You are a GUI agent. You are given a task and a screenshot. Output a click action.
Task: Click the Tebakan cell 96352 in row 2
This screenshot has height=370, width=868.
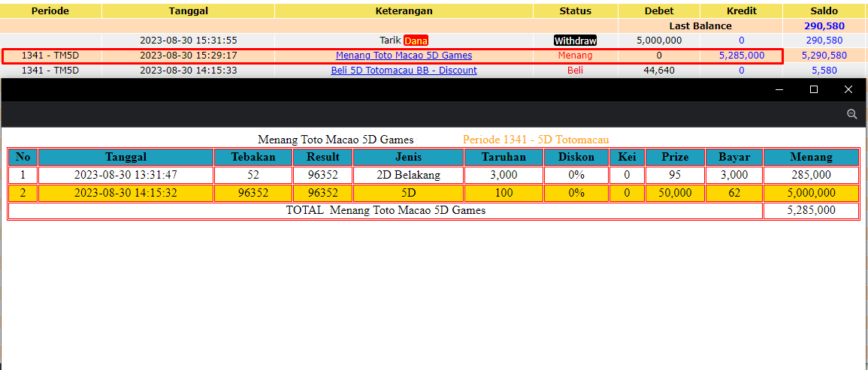pyautogui.click(x=253, y=193)
